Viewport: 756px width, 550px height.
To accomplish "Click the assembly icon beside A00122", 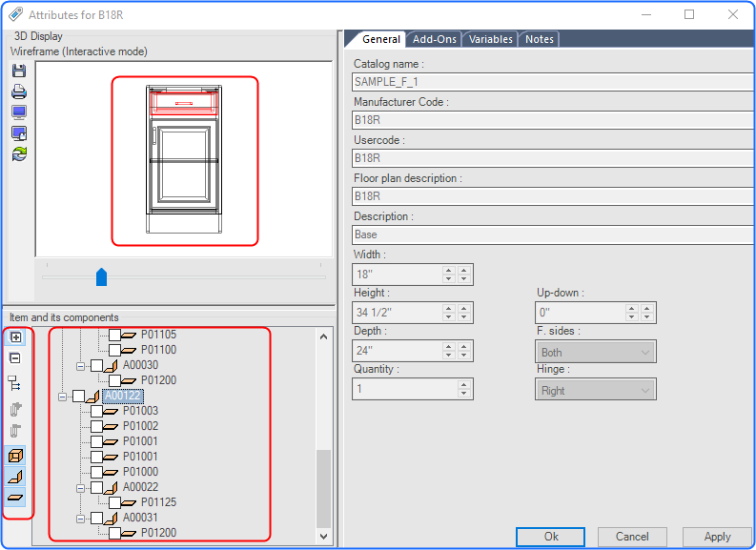I will click(92, 397).
